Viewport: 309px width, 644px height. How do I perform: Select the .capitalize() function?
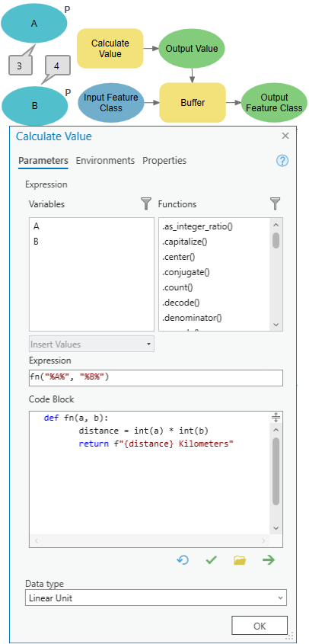184,242
